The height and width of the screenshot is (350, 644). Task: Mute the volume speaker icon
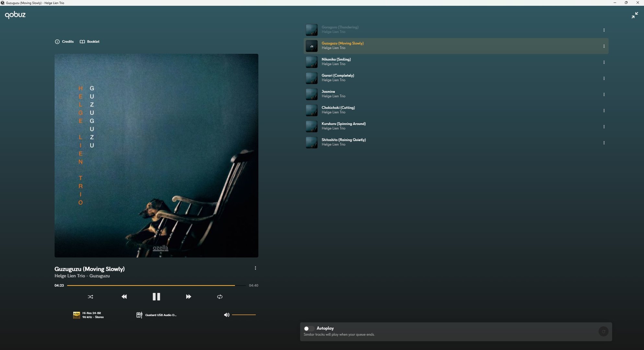pos(227,315)
